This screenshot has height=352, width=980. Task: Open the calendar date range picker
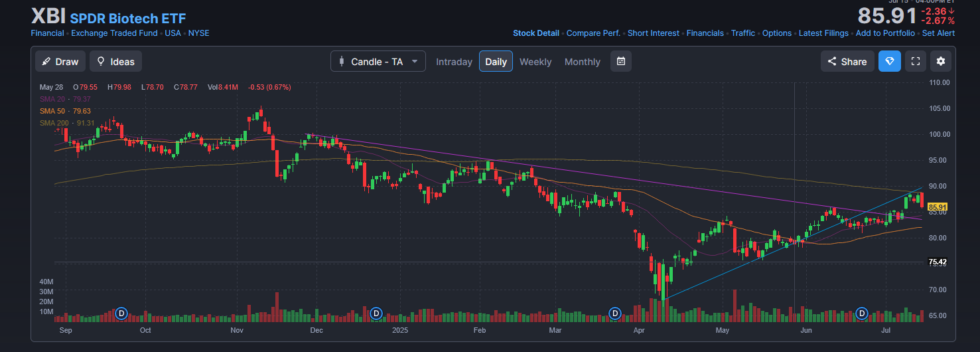pyautogui.click(x=620, y=62)
